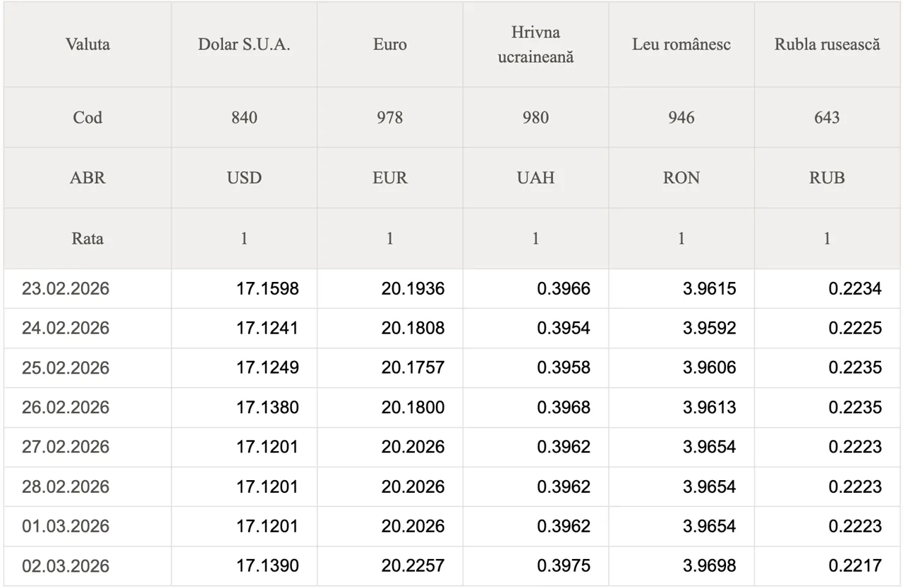The image size is (903, 588).
Task: Click the Dolar S.U.A. column header
Action: coord(244,44)
